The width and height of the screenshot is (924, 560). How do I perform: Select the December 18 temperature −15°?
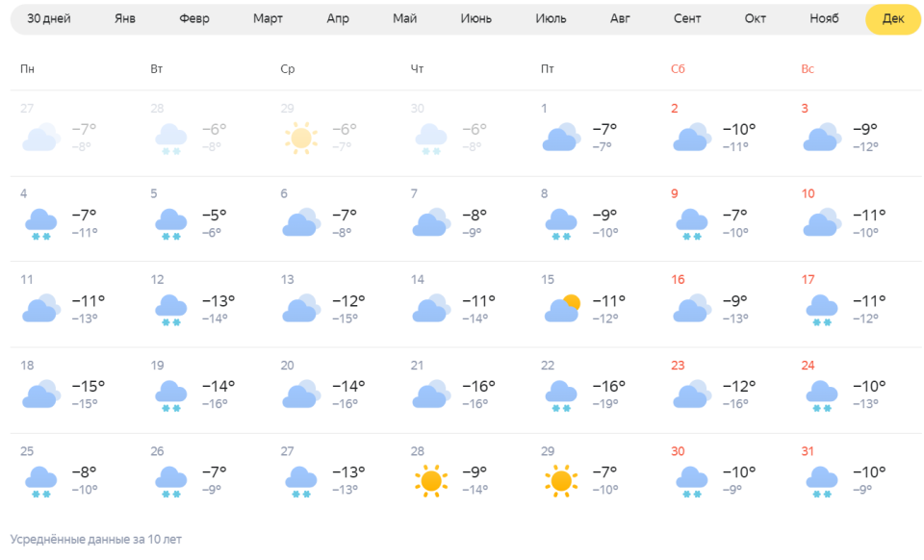click(89, 386)
